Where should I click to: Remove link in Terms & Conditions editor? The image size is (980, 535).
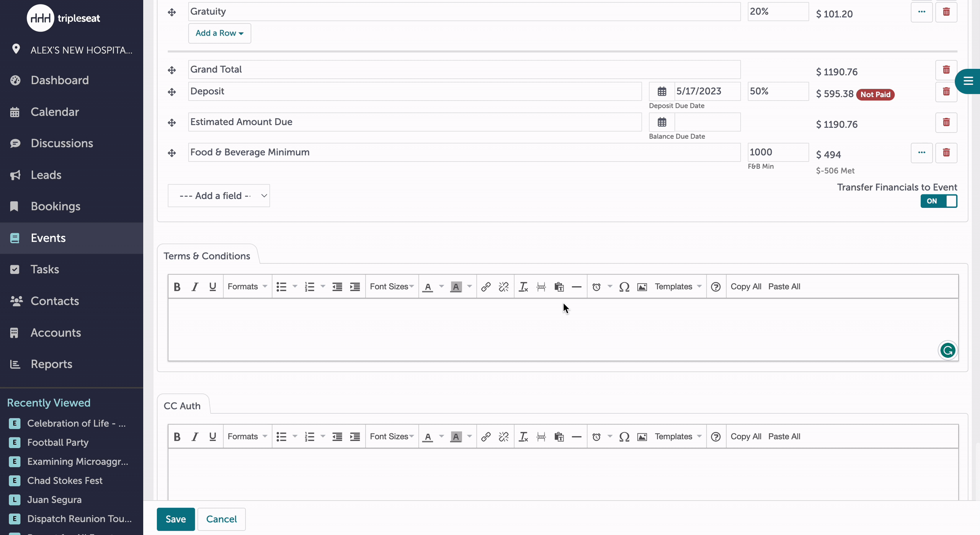pos(503,287)
